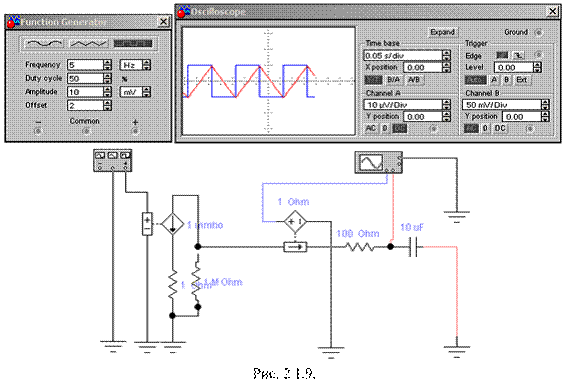Click the ground symbol below the oscilloscope

click(457, 217)
